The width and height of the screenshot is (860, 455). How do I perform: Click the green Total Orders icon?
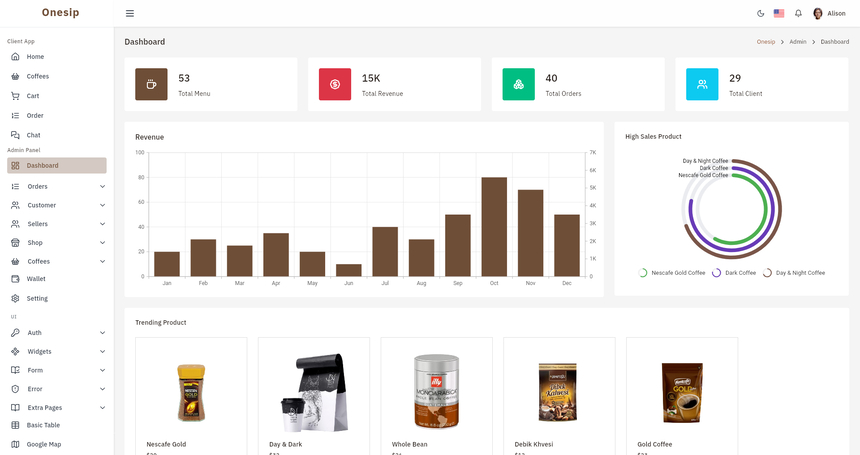518,84
